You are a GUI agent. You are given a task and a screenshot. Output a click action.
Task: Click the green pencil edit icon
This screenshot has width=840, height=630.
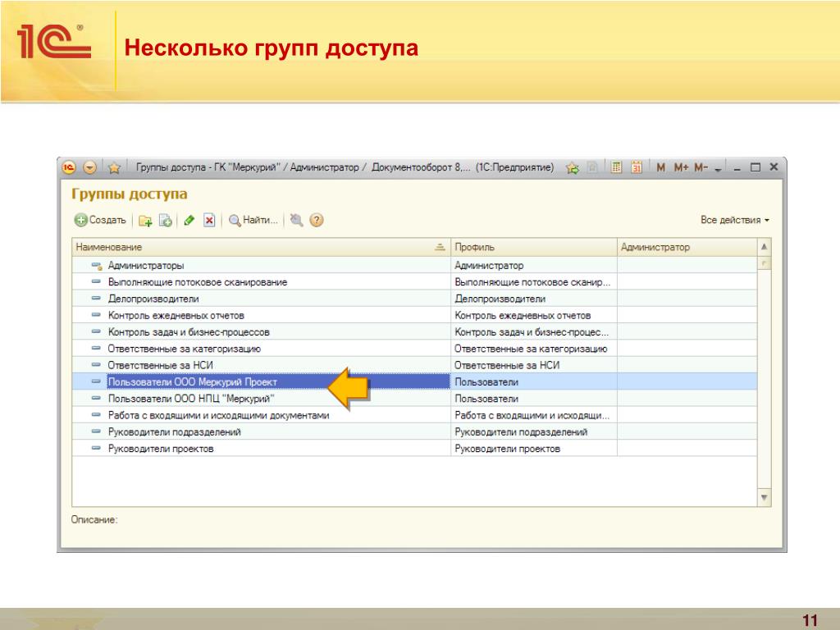(189, 220)
